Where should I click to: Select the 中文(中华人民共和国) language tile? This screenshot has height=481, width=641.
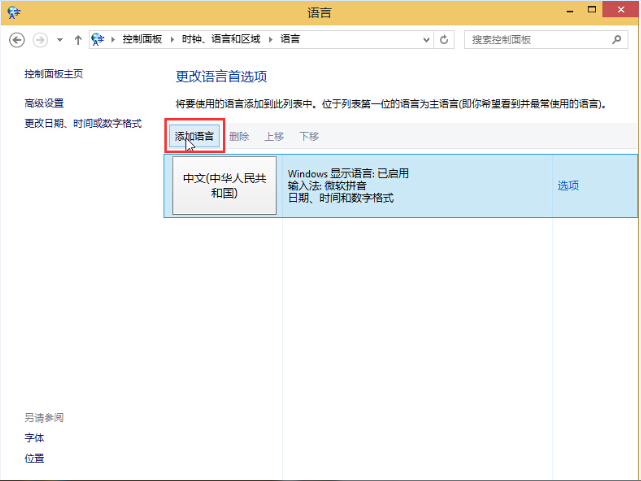pyautogui.click(x=224, y=185)
